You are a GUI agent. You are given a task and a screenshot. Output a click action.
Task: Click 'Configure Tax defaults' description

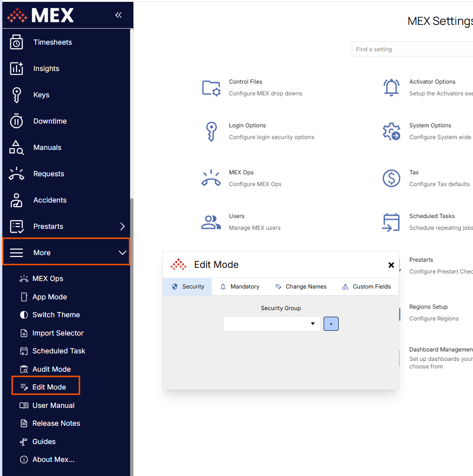click(x=439, y=184)
